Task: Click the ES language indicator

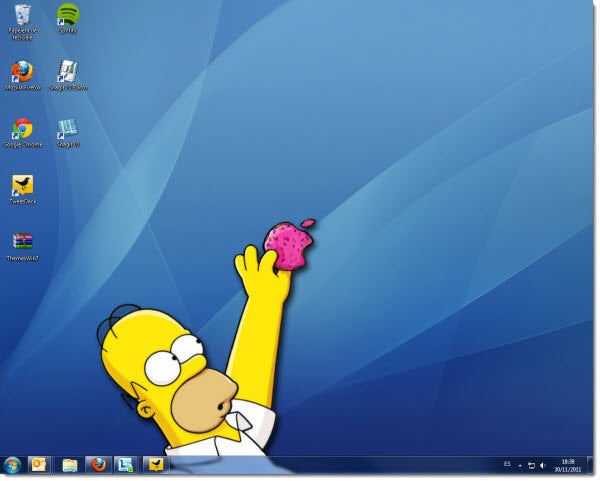Action: tap(507, 464)
